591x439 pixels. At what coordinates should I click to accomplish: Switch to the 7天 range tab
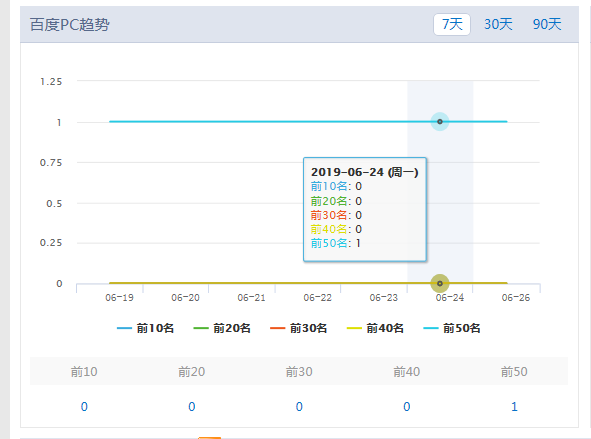tap(452, 24)
